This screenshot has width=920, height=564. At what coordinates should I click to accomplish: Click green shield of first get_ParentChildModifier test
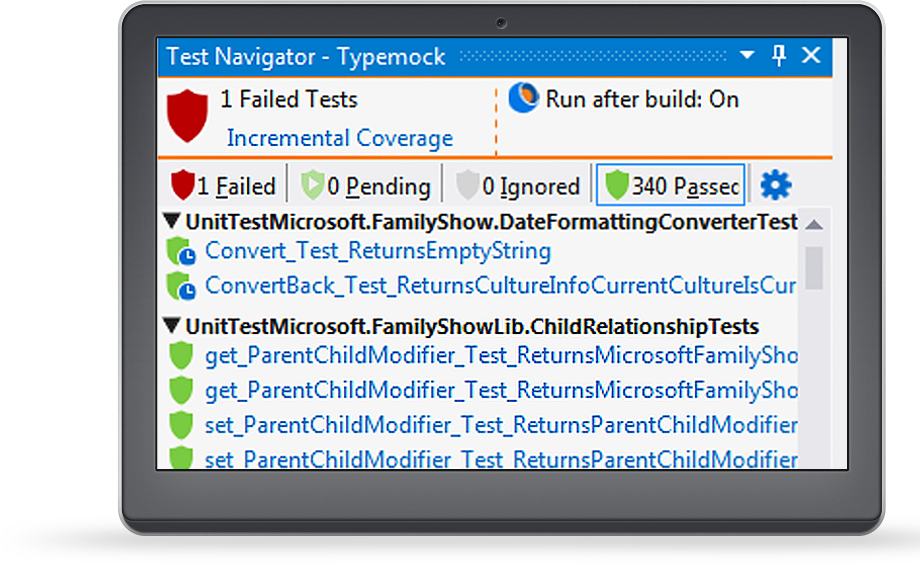181,356
